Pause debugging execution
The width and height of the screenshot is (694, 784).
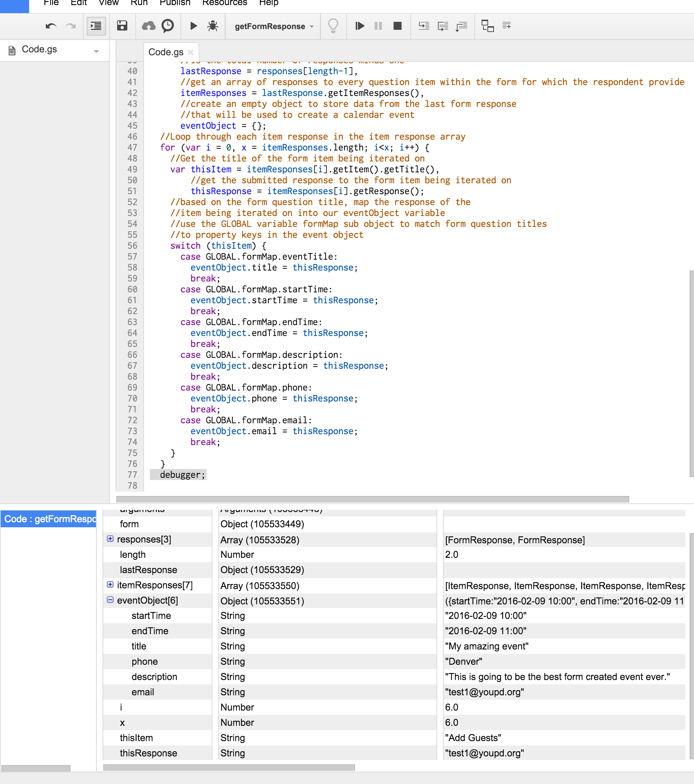[378, 26]
